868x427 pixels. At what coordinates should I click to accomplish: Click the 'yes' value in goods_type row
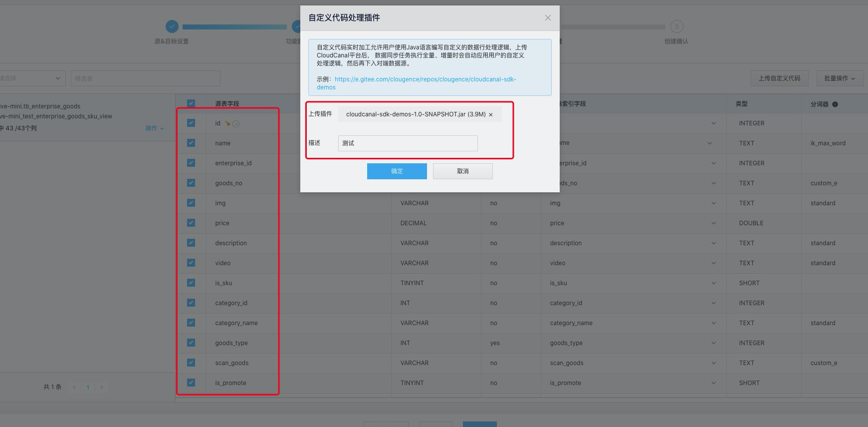[495, 343]
